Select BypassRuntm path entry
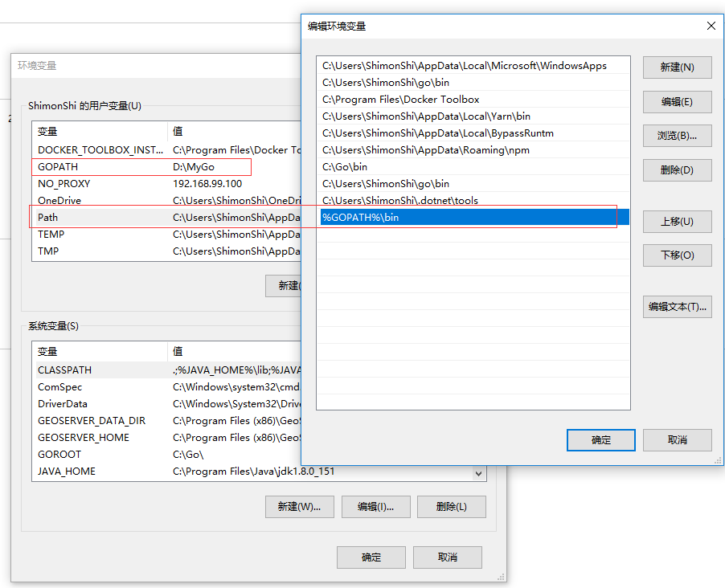This screenshot has width=725, height=588. pos(473,133)
